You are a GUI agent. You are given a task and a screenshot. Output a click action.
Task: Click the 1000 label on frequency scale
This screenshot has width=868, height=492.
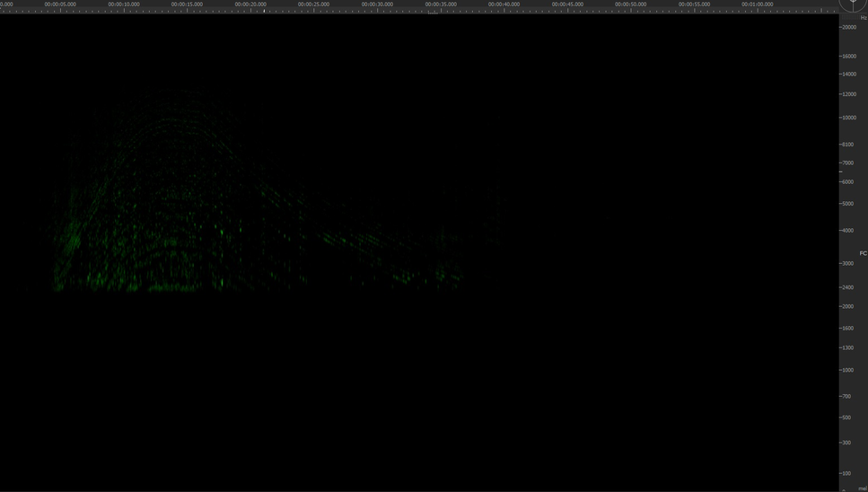coord(847,370)
